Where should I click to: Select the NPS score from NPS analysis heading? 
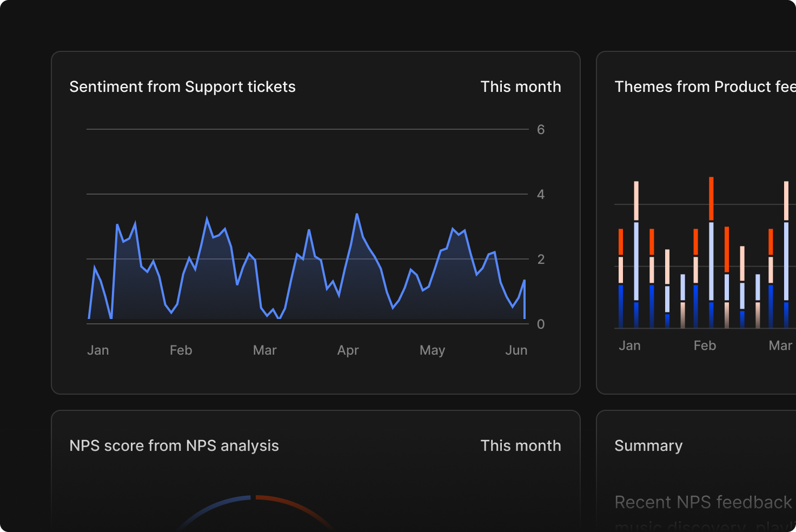174,446
